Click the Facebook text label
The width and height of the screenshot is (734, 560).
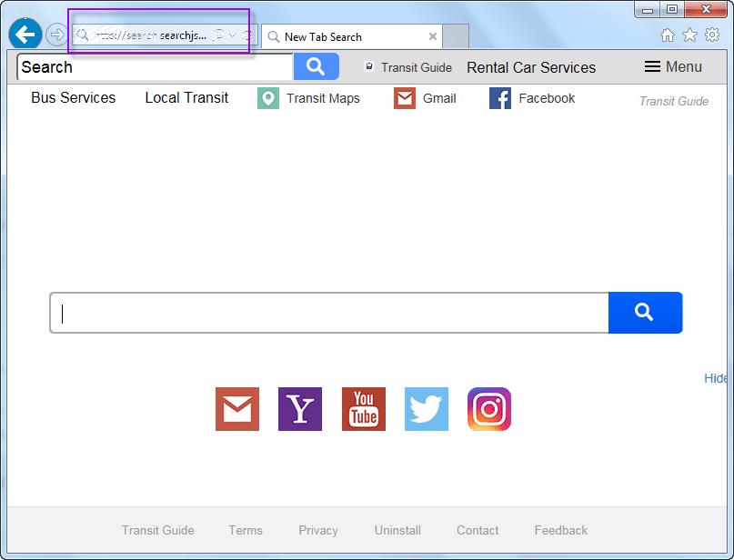(547, 98)
